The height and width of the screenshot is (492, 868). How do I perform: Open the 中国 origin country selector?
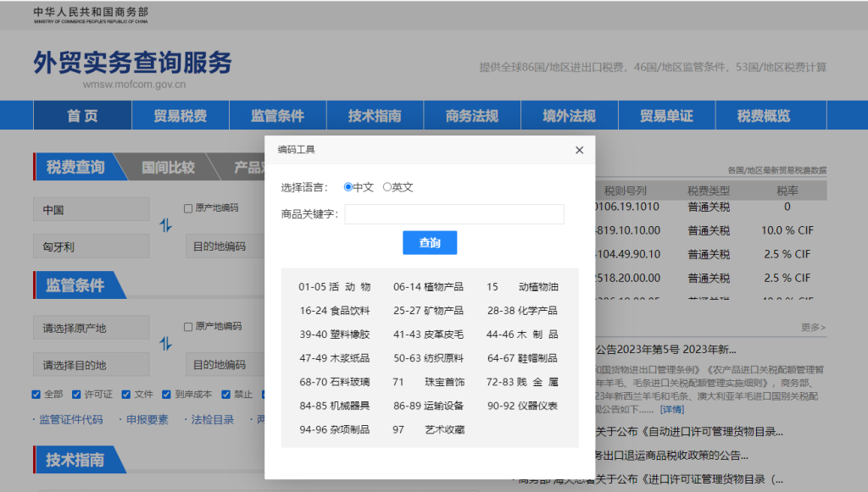[x=92, y=209]
